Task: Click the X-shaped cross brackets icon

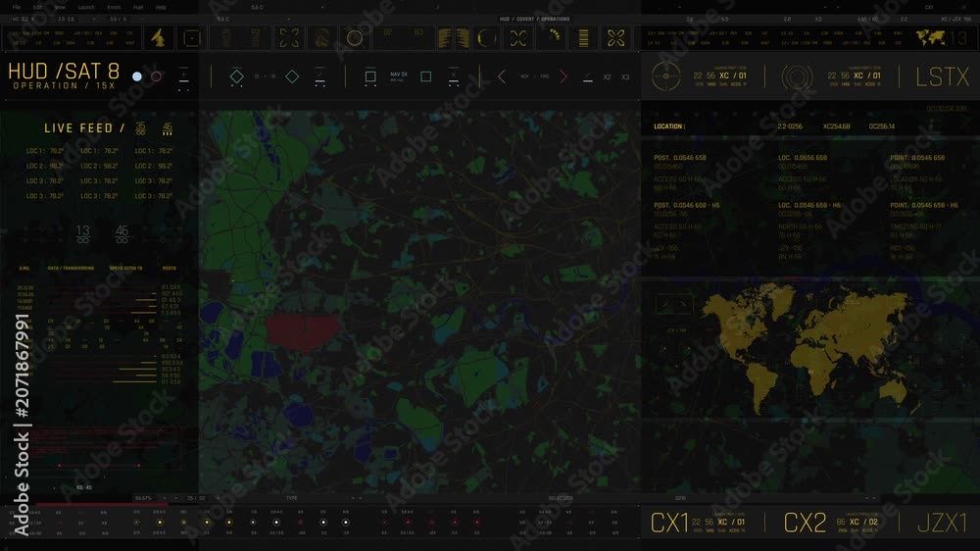Action: coord(518,38)
